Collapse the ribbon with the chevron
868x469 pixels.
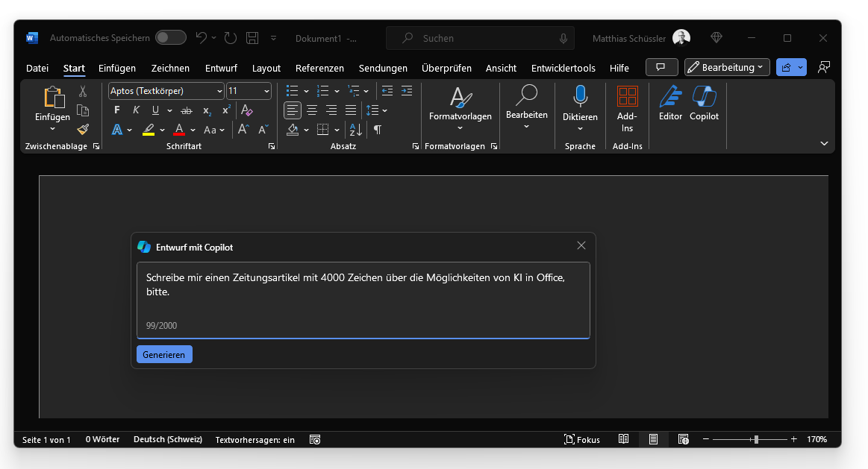coord(824,143)
